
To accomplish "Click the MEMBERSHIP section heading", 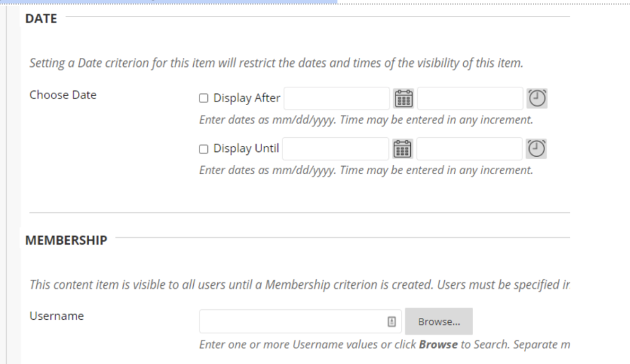I will coord(66,240).
